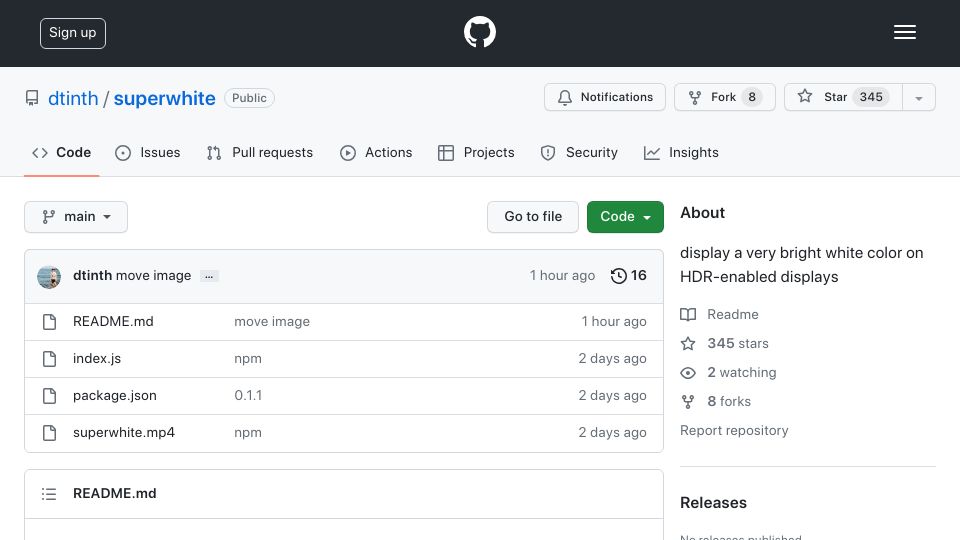
Task: Click the Public visibility badge
Action: (249, 98)
